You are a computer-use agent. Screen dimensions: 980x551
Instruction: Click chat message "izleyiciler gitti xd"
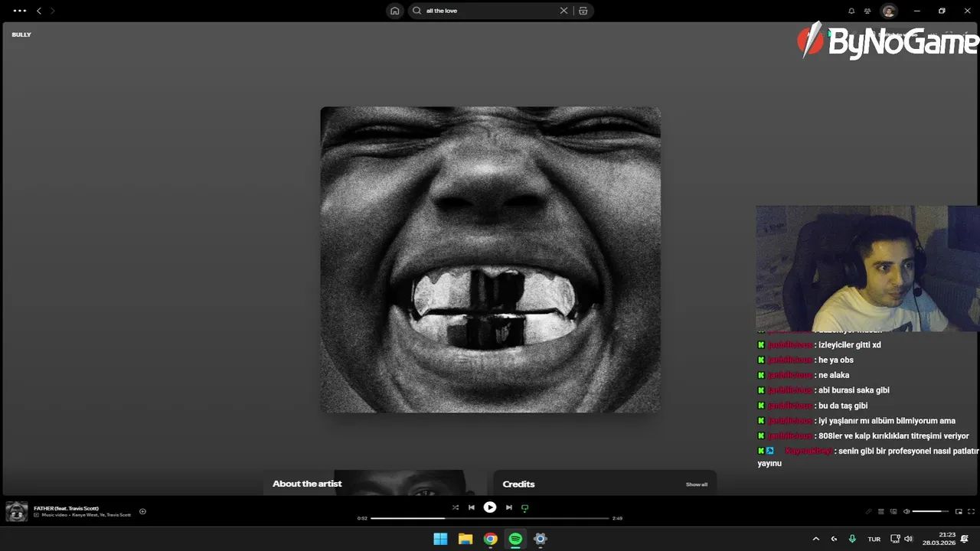(x=850, y=345)
